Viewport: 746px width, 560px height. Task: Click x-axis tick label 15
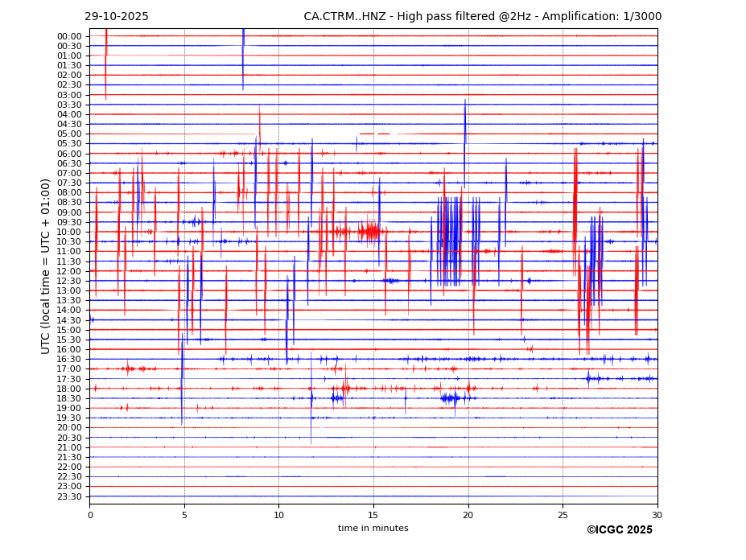coord(373,515)
